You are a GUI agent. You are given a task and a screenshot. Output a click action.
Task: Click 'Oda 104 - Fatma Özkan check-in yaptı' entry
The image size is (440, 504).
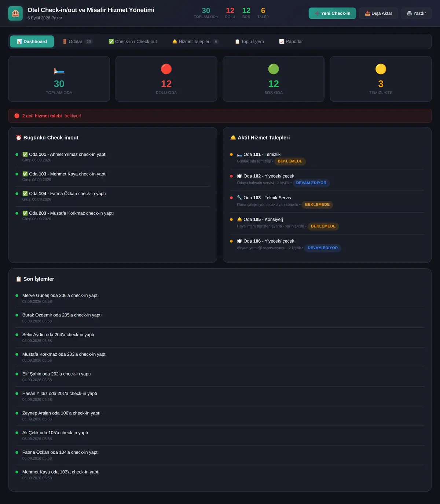pyautogui.click(x=113, y=196)
